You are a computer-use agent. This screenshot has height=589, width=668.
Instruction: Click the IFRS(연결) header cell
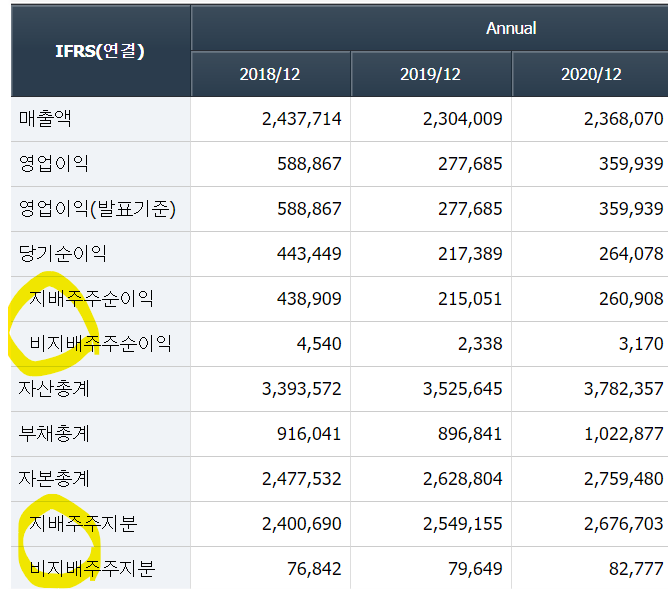[101, 51]
